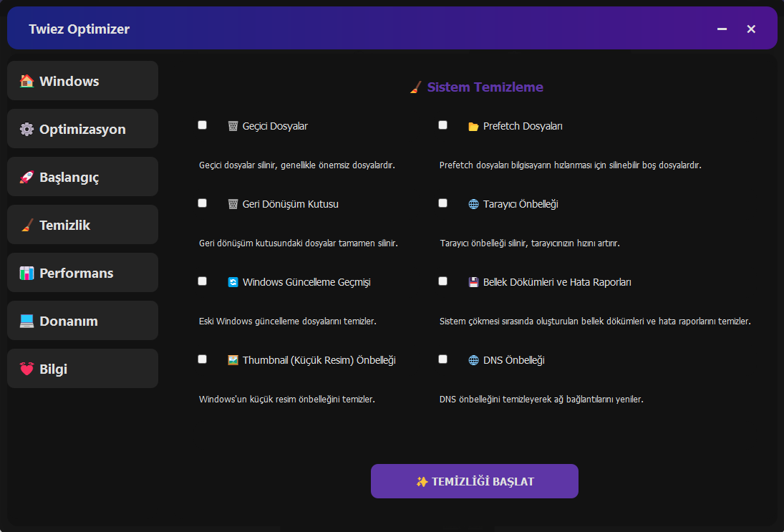Click the Geri Dönüşüm Kutusu label
Screen dimensions: 784x532
pyautogui.click(x=291, y=204)
